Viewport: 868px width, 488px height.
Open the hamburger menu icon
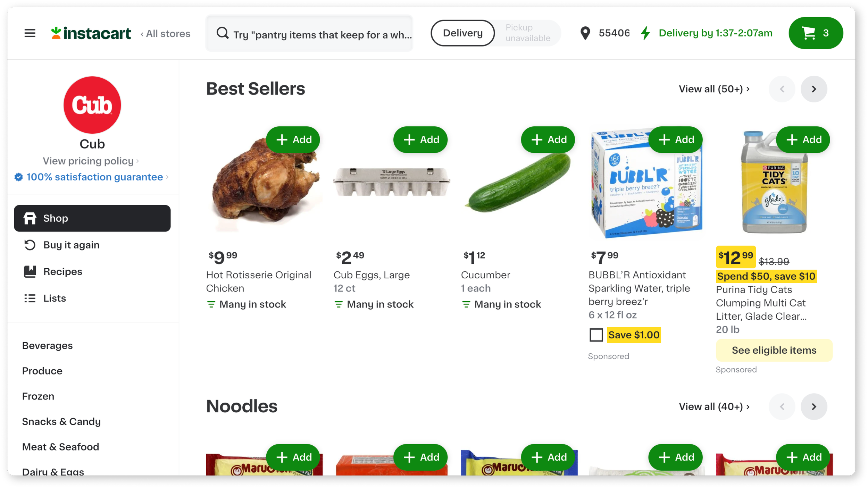[30, 33]
